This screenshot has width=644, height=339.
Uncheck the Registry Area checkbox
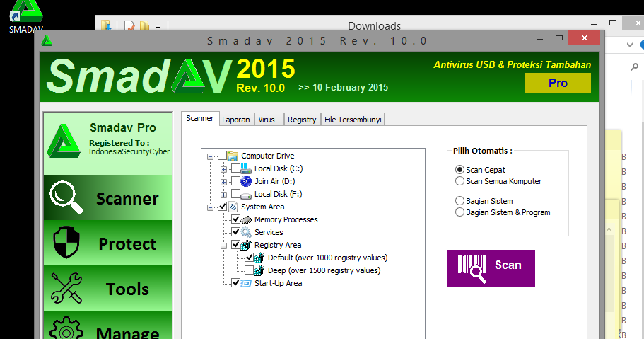[235, 245]
